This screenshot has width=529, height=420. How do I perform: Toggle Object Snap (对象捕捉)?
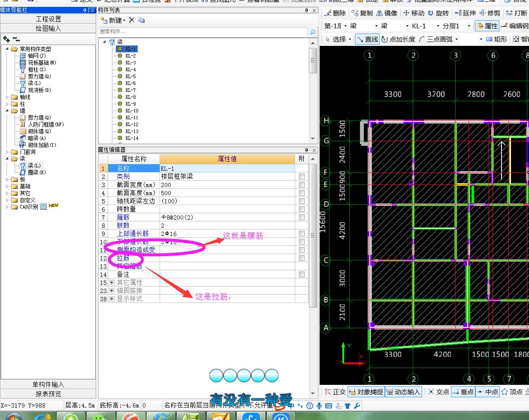point(366,392)
